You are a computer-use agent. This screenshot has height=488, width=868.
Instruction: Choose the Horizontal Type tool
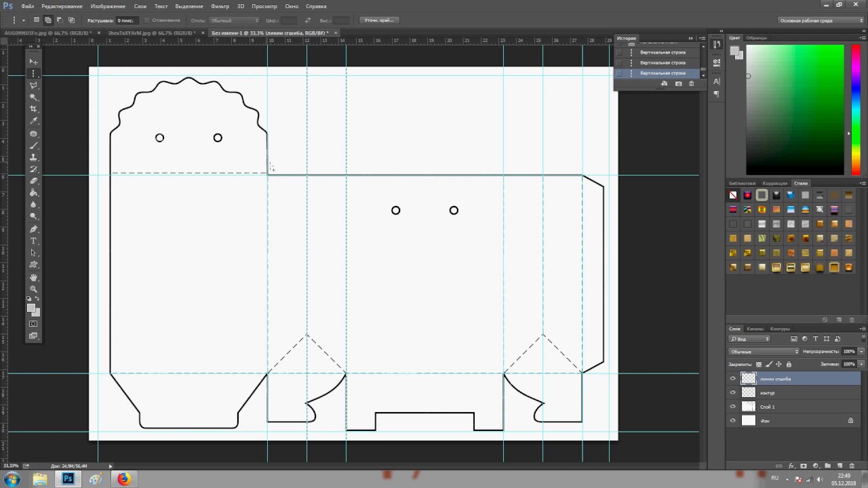[33, 241]
